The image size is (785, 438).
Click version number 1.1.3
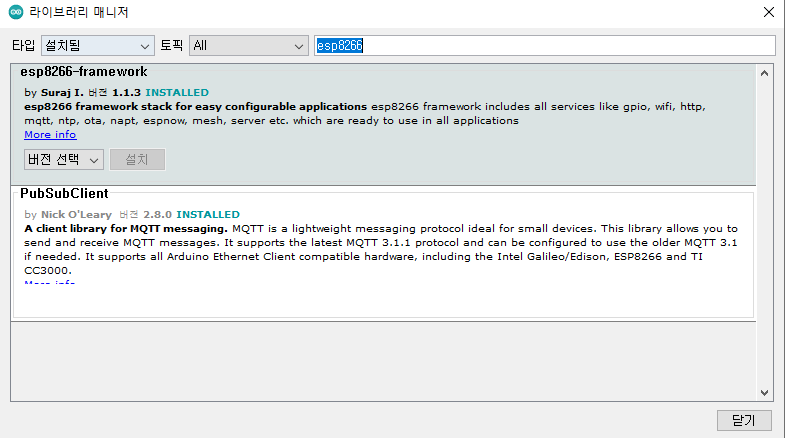click(126, 93)
